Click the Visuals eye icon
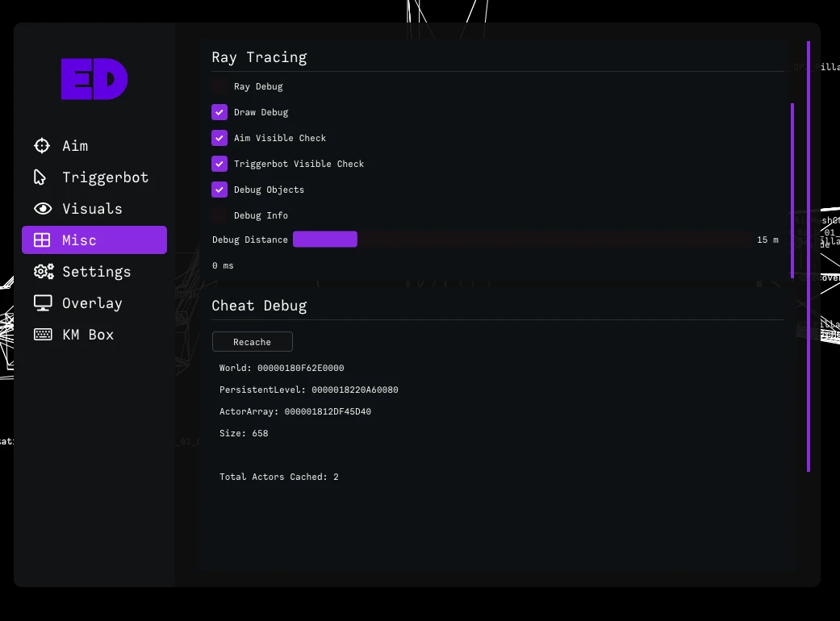Image resolution: width=840 pixels, height=621 pixels. (x=43, y=209)
